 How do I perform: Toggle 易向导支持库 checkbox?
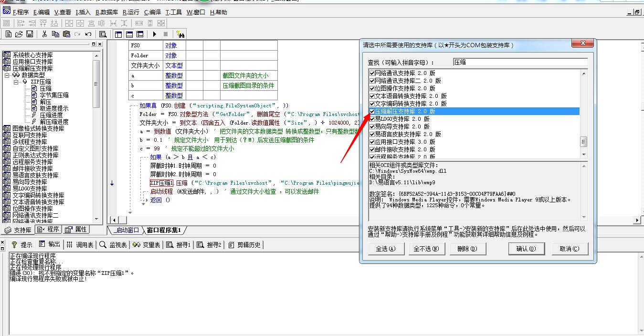[372, 126]
